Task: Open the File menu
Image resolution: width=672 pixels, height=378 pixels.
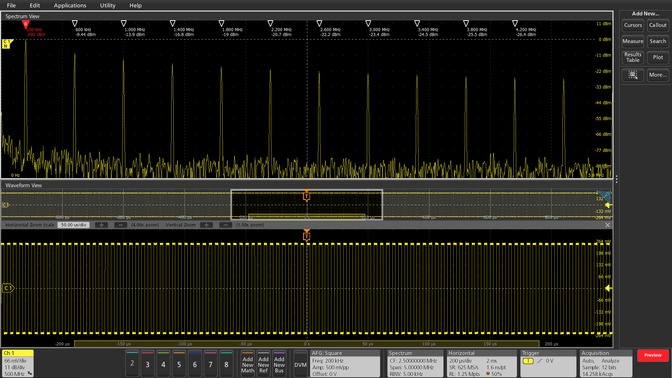Action: 11,5
